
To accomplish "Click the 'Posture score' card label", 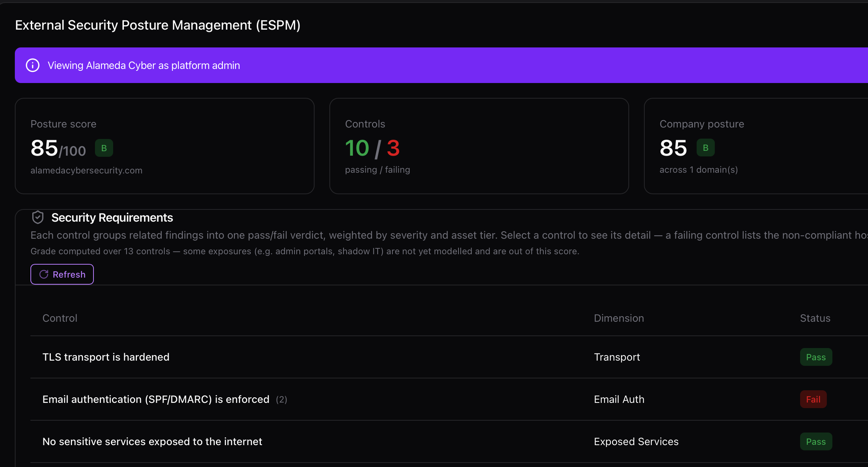I will point(63,124).
